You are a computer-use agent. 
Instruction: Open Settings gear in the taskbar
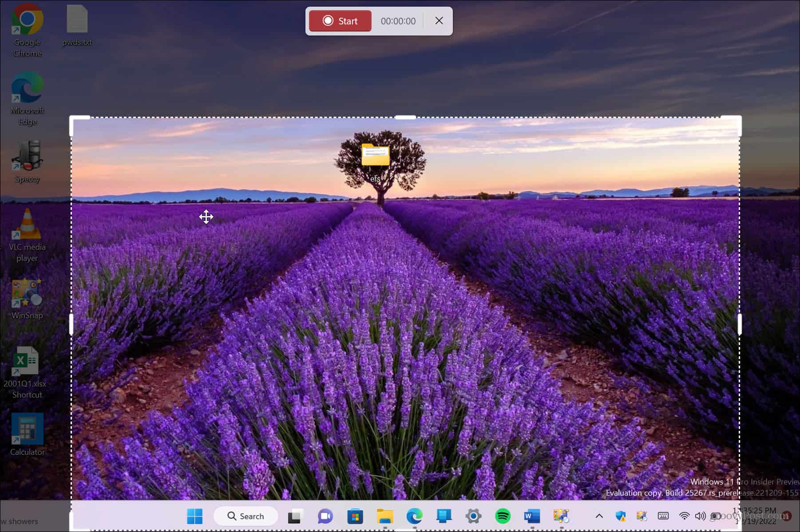click(473, 516)
